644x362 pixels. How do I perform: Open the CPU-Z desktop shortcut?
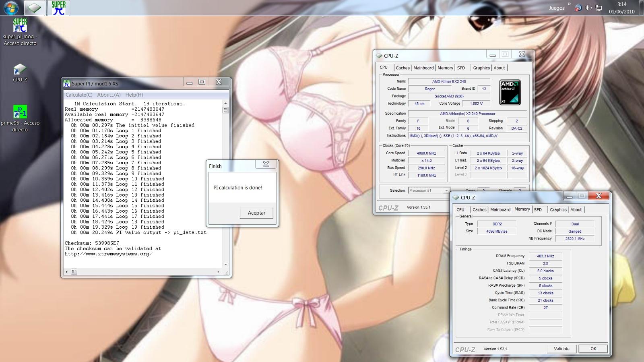(x=20, y=72)
